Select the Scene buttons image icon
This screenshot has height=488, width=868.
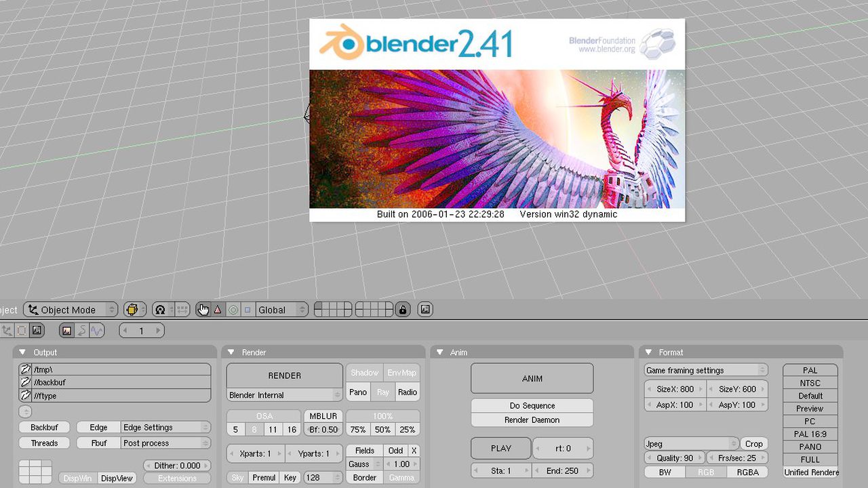click(x=65, y=331)
